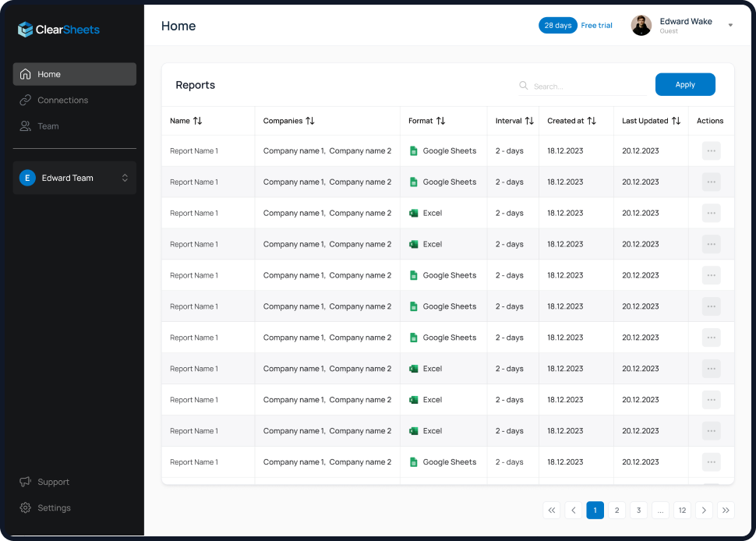Screen dimensions: 756x541
Task: Jump to the last page
Action: click(x=726, y=510)
